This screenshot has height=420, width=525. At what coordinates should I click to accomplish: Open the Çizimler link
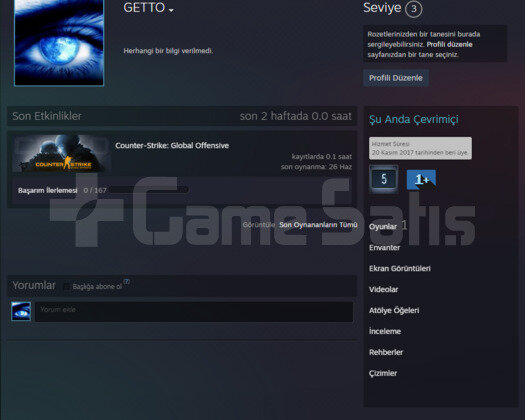(x=383, y=373)
